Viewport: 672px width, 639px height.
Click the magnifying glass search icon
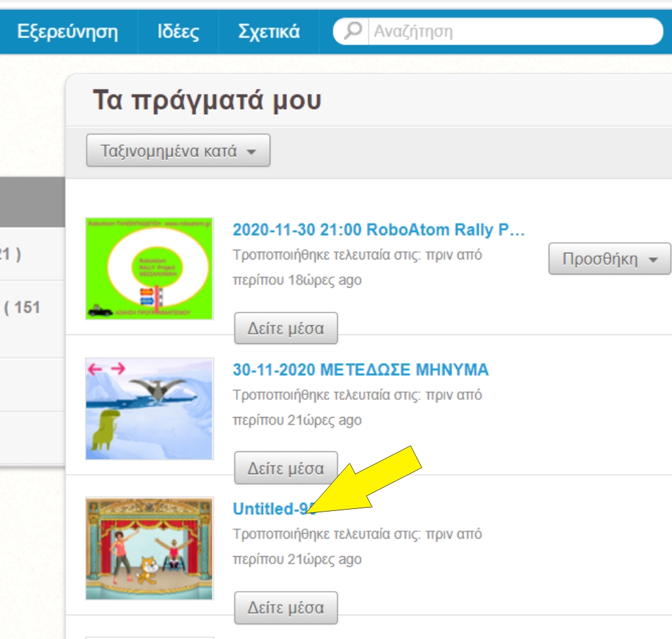pyautogui.click(x=353, y=31)
